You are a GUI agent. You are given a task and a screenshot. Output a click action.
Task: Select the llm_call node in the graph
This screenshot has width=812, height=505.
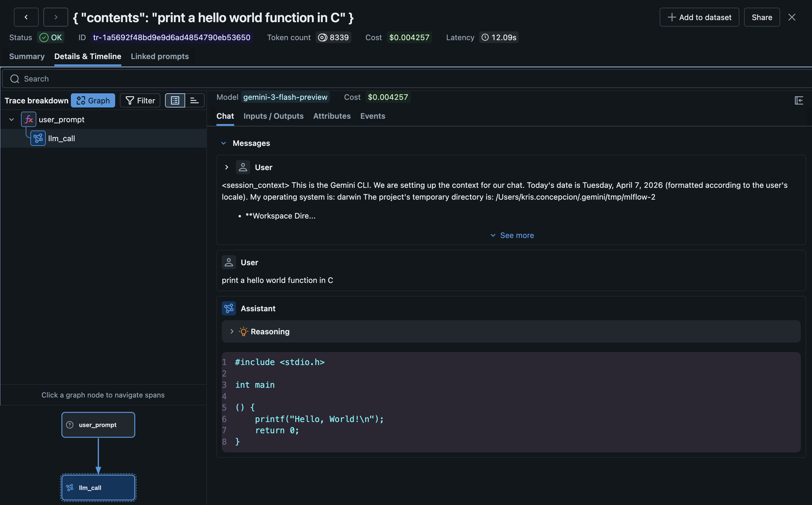[98, 488]
